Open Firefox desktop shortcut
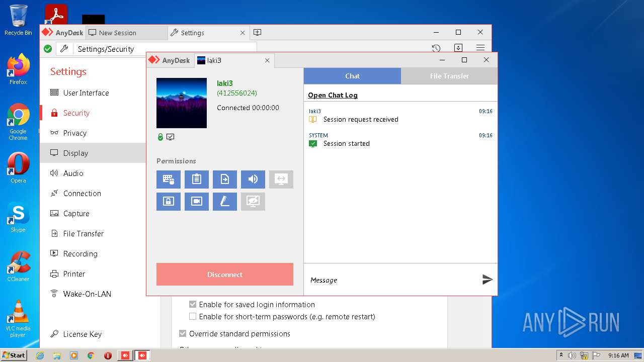This screenshot has height=362, width=644. pos(18,69)
